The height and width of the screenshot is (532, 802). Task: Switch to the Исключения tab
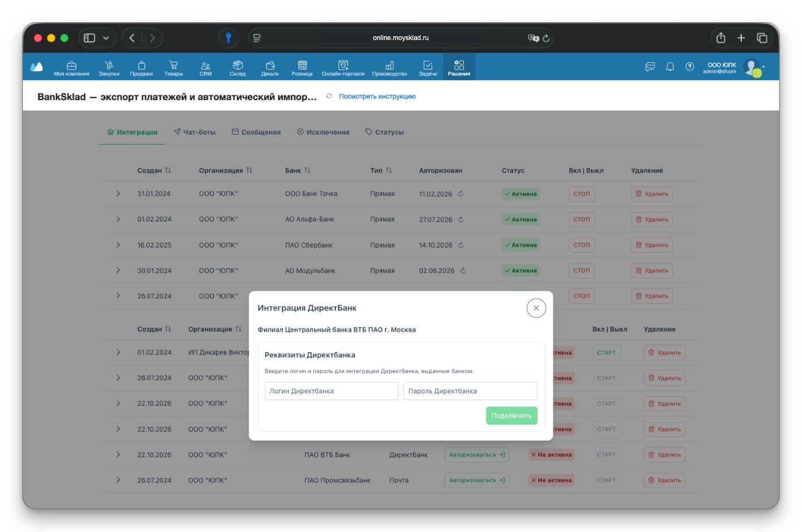click(323, 132)
